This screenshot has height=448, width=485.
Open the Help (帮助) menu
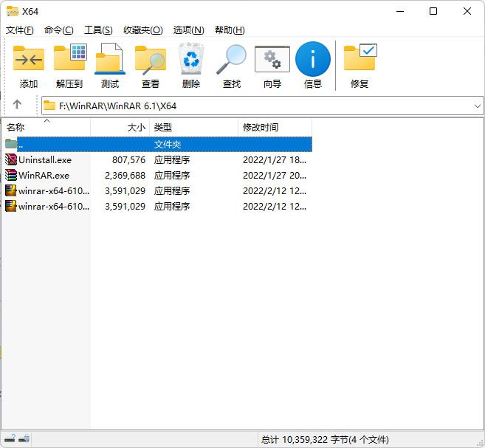pos(230,30)
